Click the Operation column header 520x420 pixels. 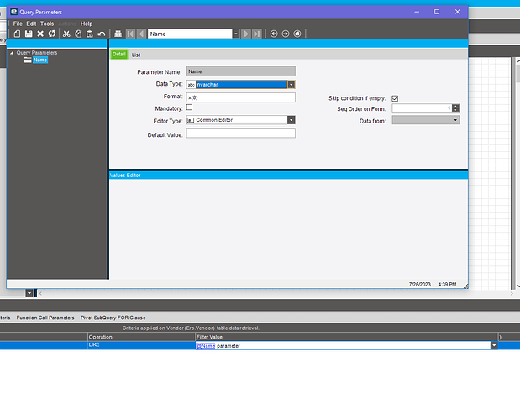pos(141,337)
